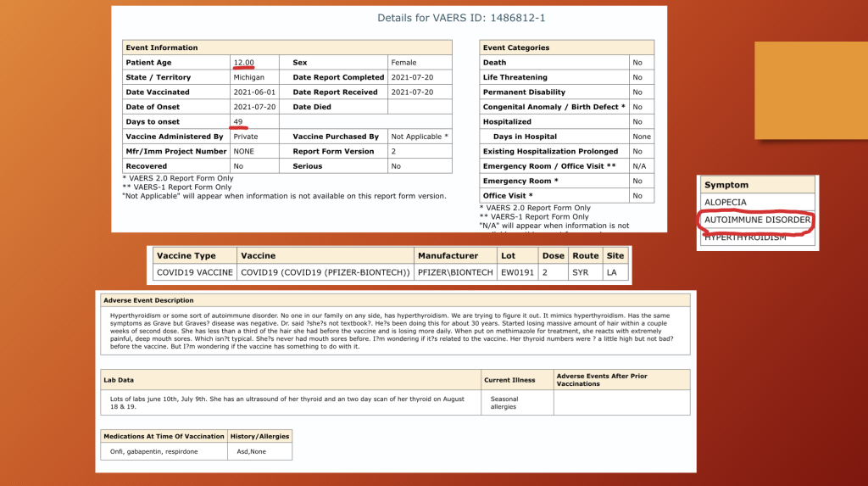868x486 pixels.
Task: Select the ALOPECIA symptom entry
Action: pos(726,203)
